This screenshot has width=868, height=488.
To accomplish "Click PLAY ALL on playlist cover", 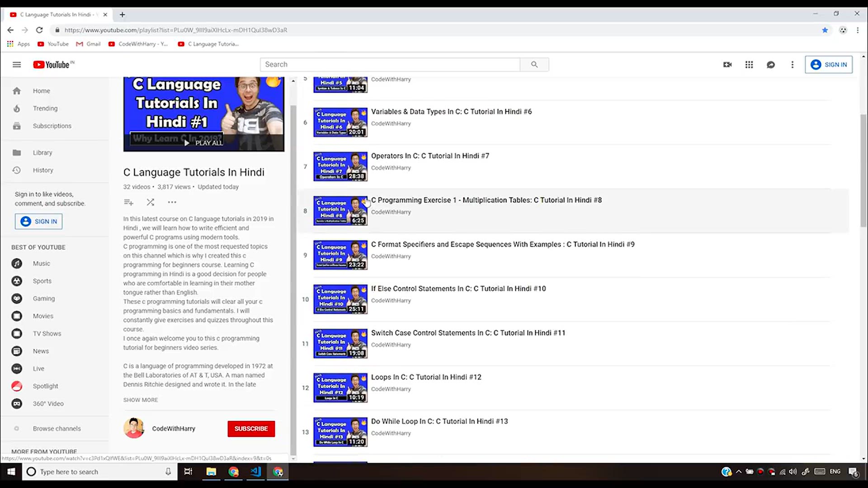I will tap(203, 143).
